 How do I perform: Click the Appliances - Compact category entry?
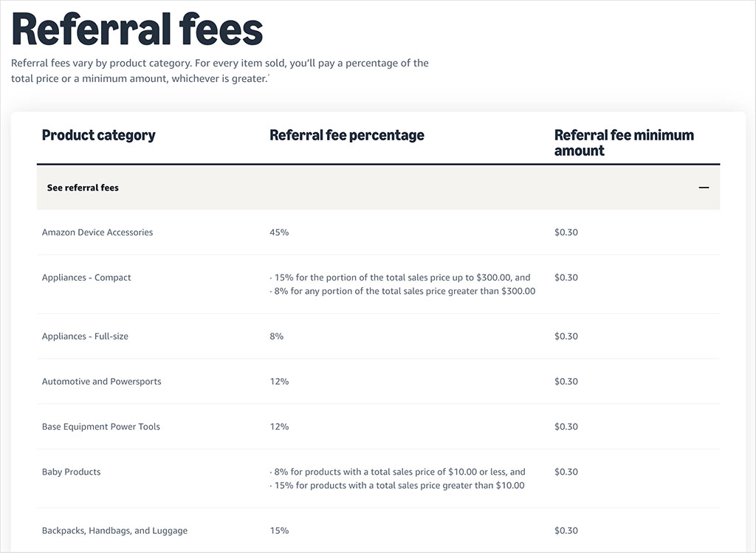86,277
